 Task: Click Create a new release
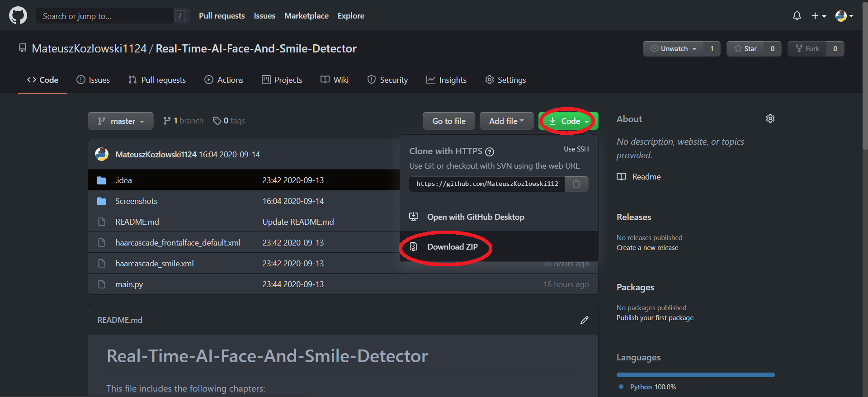point(647,247)
